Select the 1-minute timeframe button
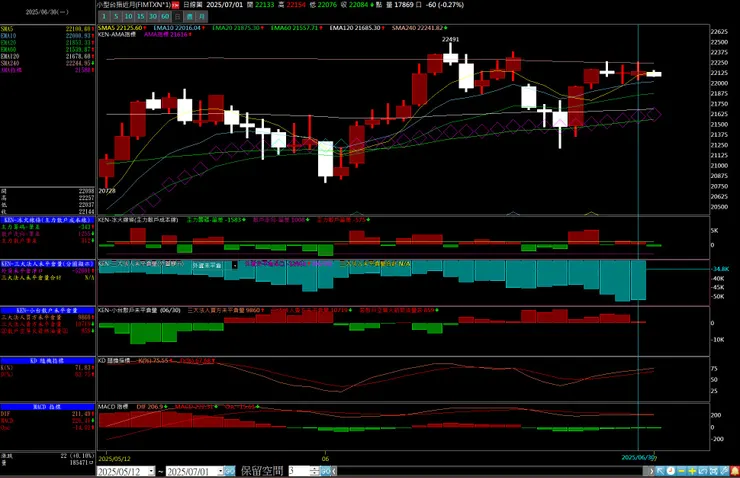Screen dimensions: 740x478 (104, 17)
